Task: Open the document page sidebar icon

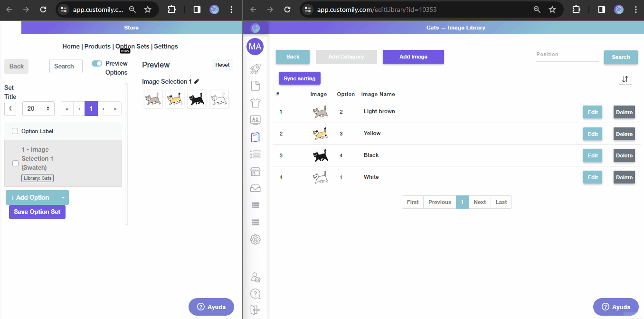Action: pyautogui.click(x=255, y=86)
